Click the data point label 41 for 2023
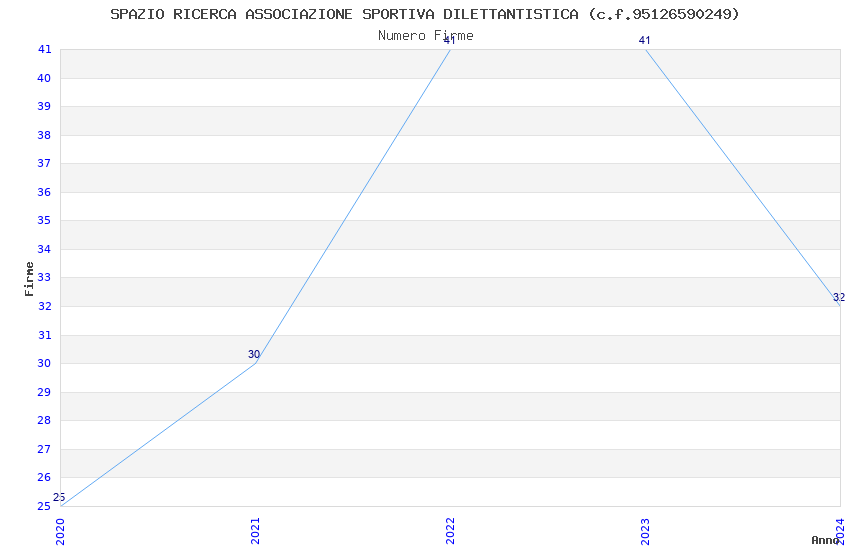This screenshot has height=550, width=850. (644, 40)
